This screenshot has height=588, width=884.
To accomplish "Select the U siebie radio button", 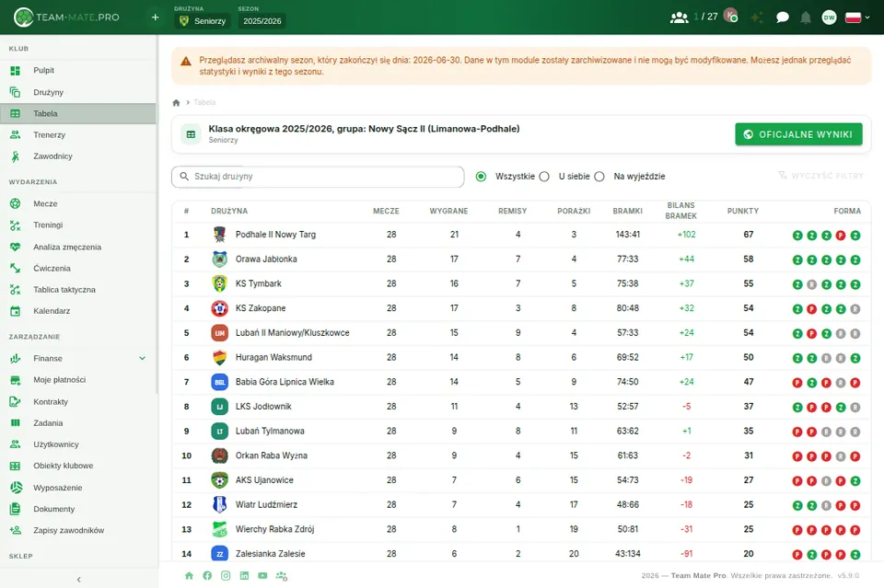I will pyautogui.click(x=544, y=177).
